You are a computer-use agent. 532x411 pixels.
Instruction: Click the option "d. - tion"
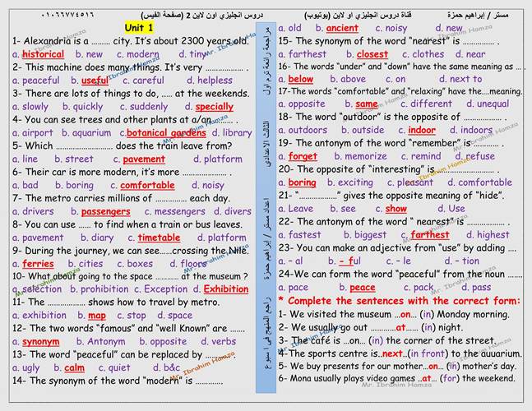coord(462,261)
